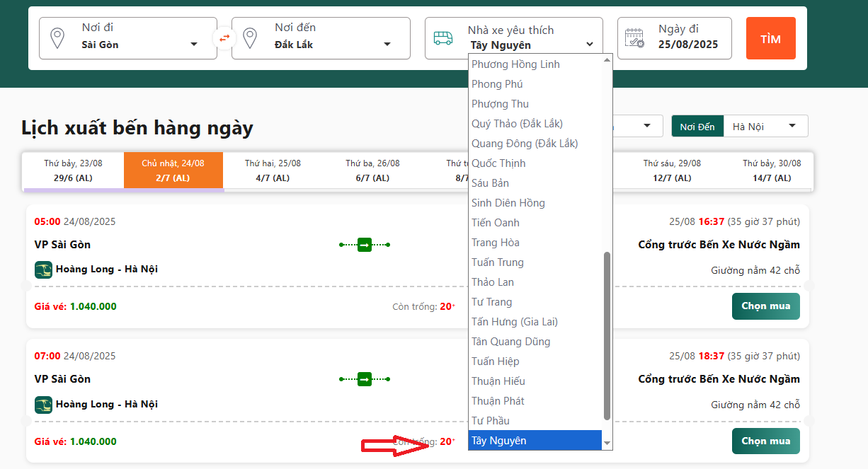Select the Thứ sáu, 29/08 date tab

tap(672, 170)
